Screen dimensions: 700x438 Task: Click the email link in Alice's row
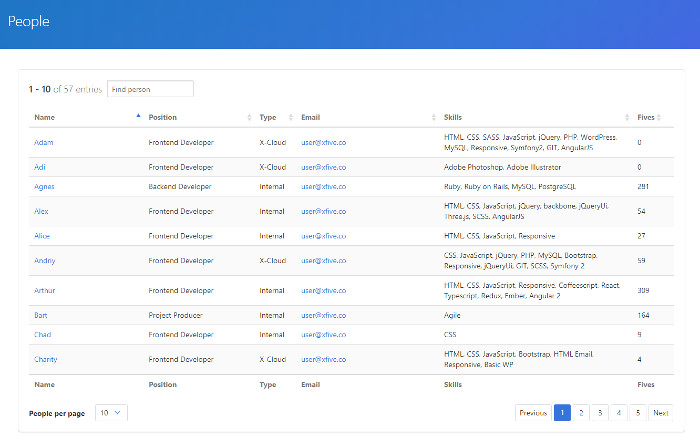tap(324, 236)
